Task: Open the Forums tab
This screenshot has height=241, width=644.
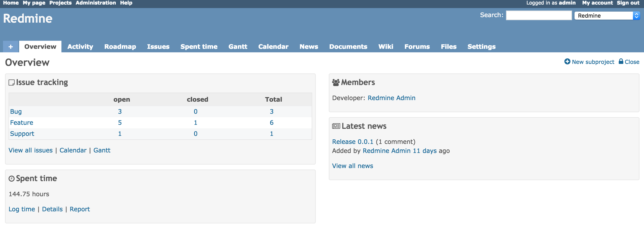Action: [x=417, y=47]
